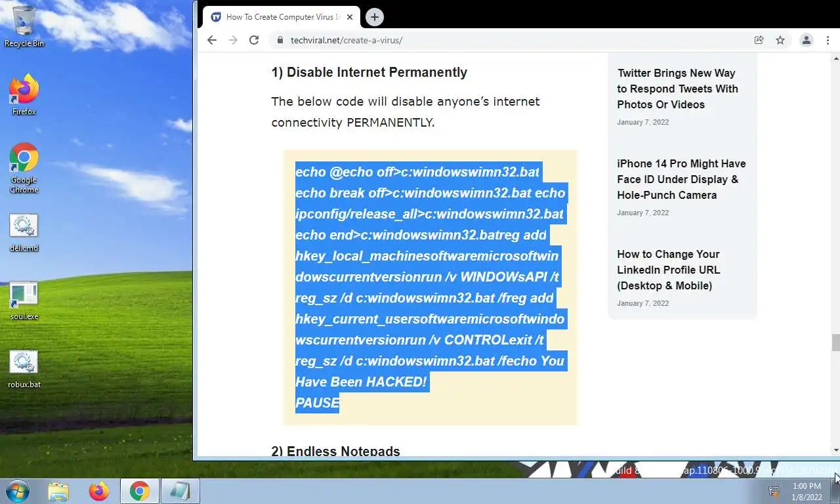The height and width of the screenshot is (504, 840).
Task: Open the Windows Start menu
Action: pos(18,491)
